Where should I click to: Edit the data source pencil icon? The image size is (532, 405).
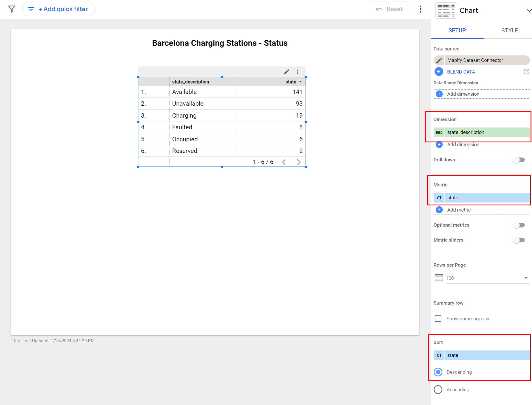point(439,60)
